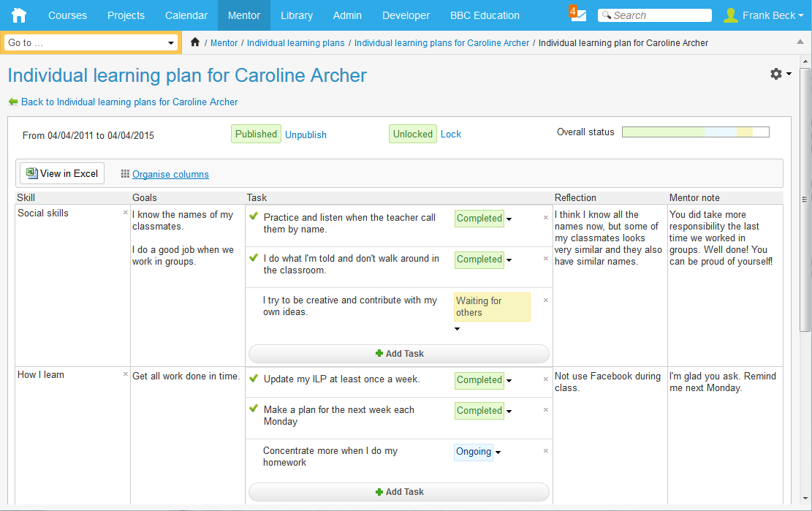Click the Overall status progress bar
This screenshot has width=812, height=511.
(x=695, y=132)
